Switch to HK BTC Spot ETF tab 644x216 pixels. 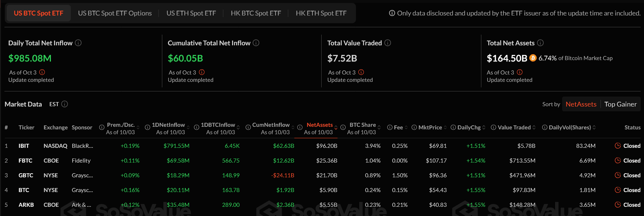pyautogui.click(x=256, y=13)
